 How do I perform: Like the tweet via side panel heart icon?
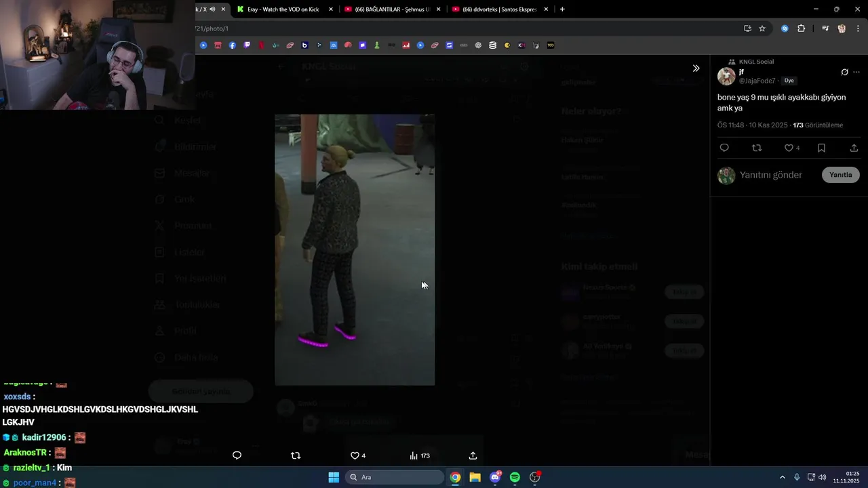point(789,148)
